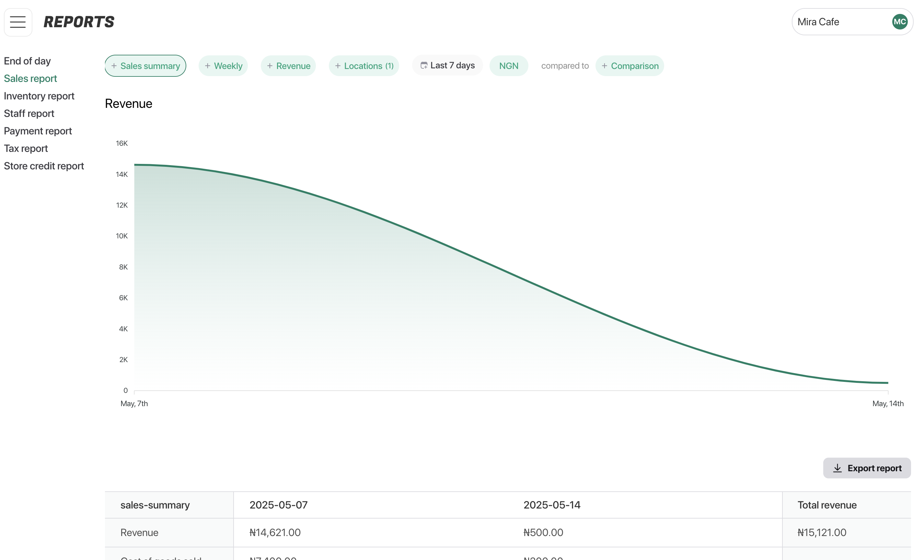Click the download icon on Export report
The image size is (924, 560).
coord(837,468)
